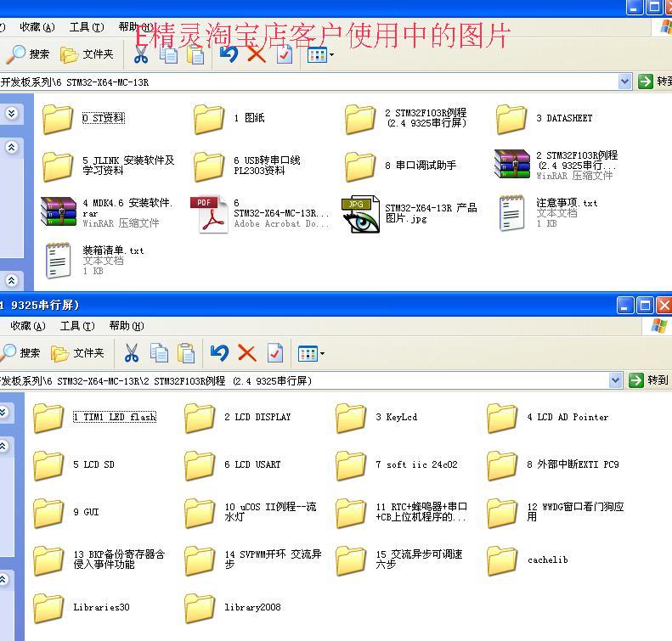Open 帮助(H) menu in lower window
The width and height of the screenshot is (672, 641).
coord(127,326)
